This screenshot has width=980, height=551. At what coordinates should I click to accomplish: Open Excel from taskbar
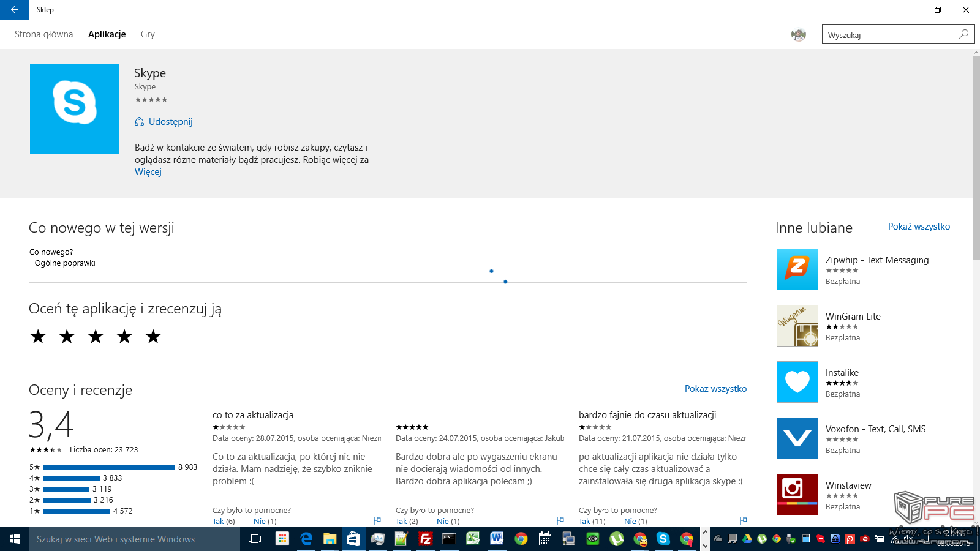[x=473, y=539]
